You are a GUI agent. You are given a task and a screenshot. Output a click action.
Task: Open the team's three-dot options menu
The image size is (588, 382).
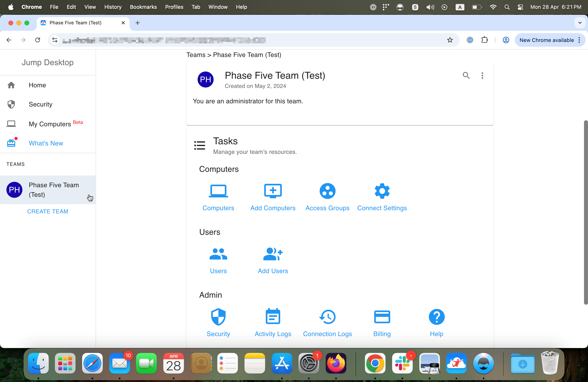pyautogui.click(x=482, y=75)
